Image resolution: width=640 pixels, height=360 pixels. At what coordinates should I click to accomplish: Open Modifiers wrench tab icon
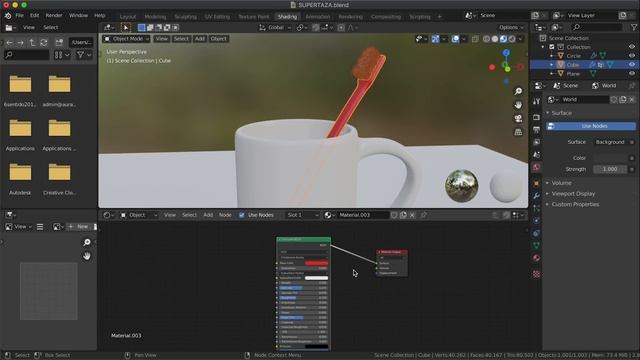point(536,196)
